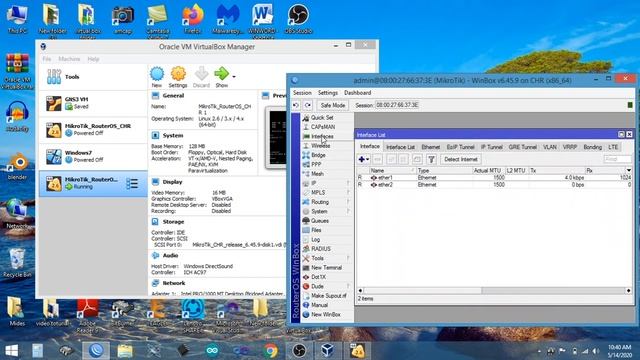Viewport: 640px width, 360px height.
Task: Select the ether2 interface row
Action: point(494,184)
